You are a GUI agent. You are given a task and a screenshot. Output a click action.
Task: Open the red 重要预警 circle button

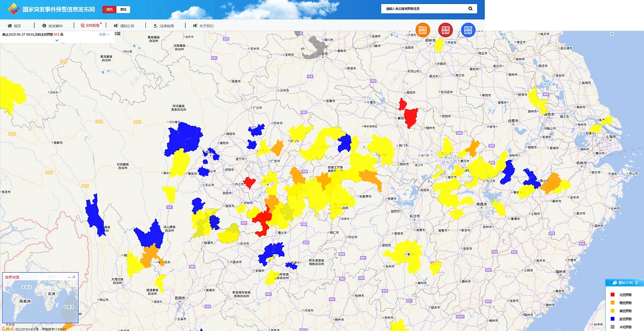pos(445,30)
